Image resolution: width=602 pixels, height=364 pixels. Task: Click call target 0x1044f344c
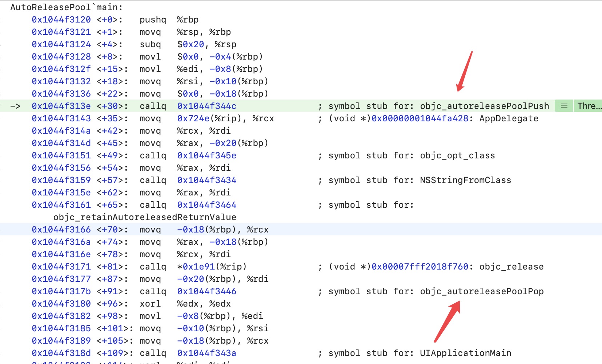tap(207, 106)
